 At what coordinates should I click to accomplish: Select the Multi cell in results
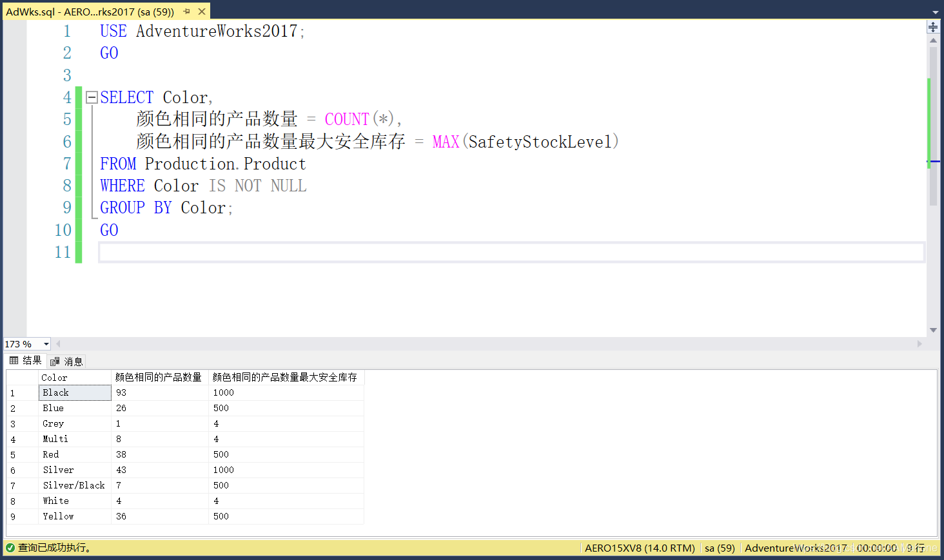click(x=75, y=439)
